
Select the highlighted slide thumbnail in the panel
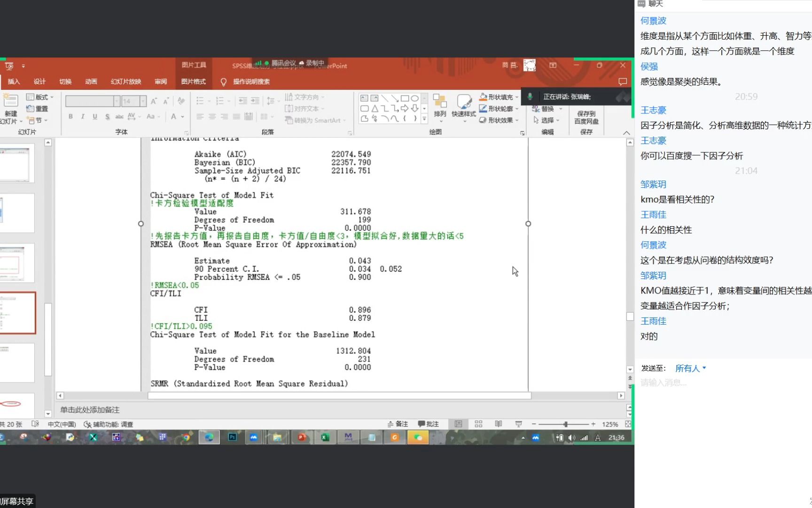[x=17, y=313]
